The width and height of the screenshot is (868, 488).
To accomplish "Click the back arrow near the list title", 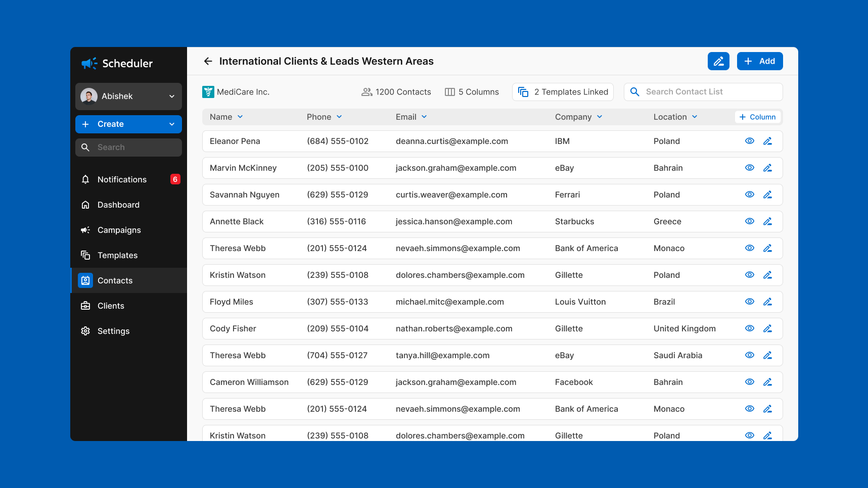I will tap(208, 61).
